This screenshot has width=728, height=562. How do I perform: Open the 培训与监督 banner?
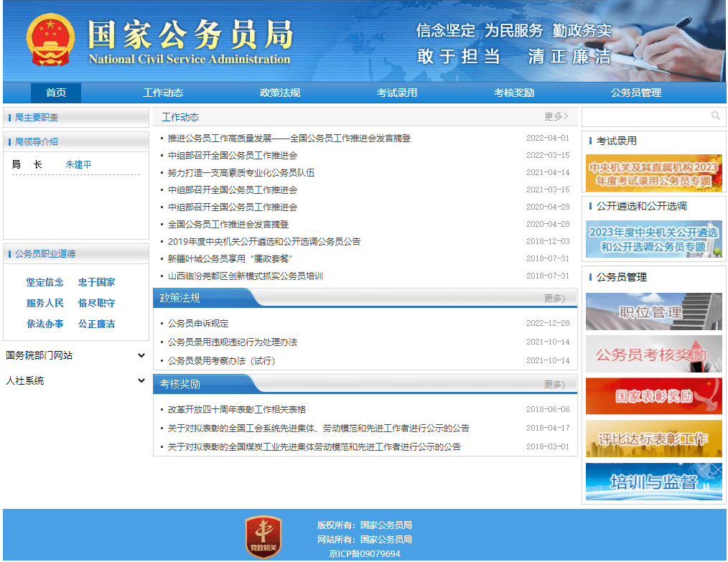point(654,481)
